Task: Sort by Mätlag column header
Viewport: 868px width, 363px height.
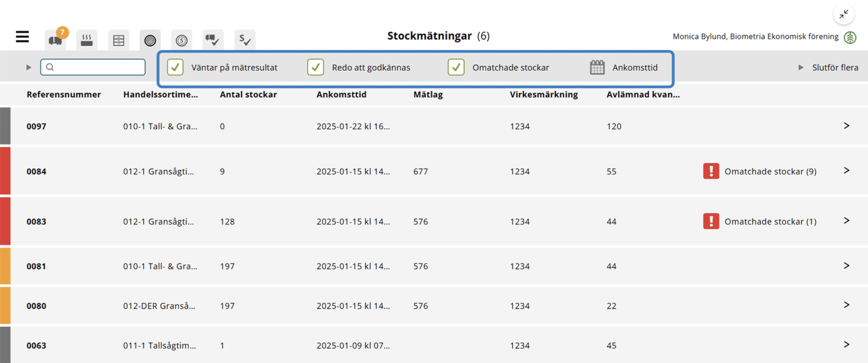Action: tap(428, 95)
